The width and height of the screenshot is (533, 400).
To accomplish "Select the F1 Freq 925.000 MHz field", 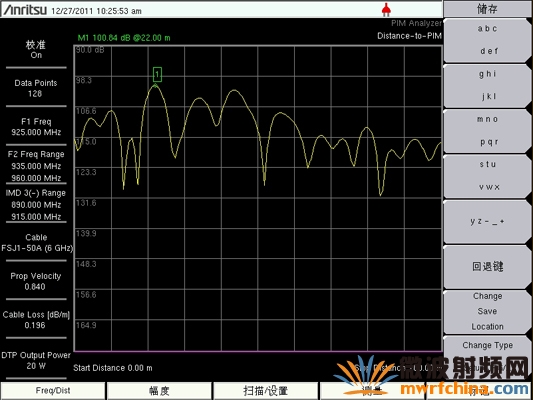I will 36,127.
